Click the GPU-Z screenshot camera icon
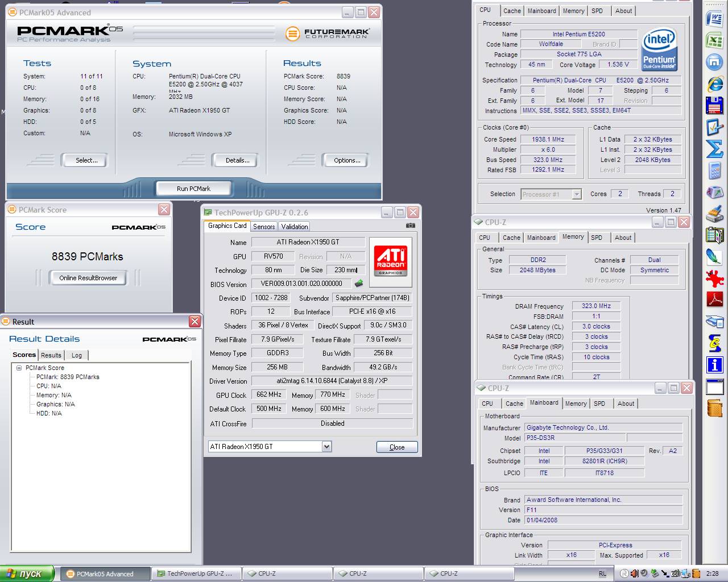 pos(410,226)
